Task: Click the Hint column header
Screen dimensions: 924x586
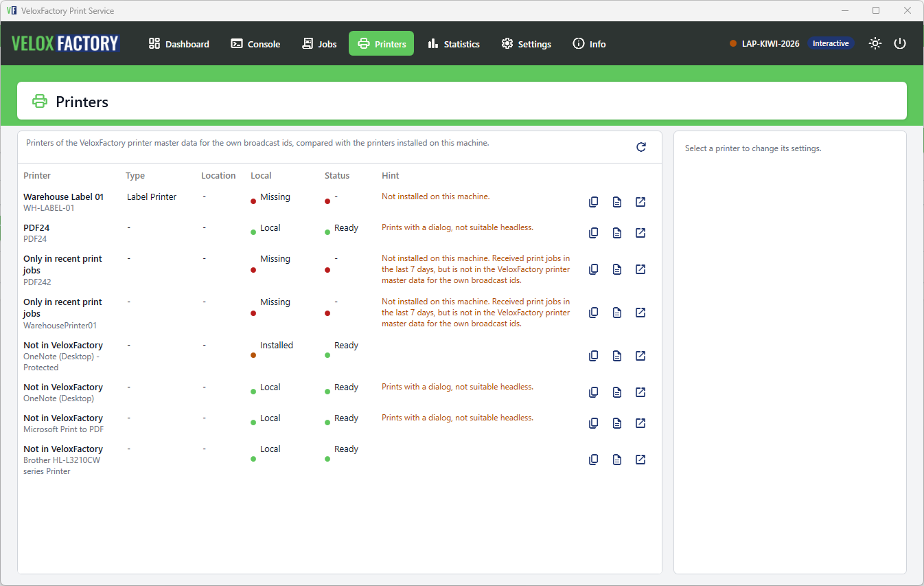Action: click(x=391, y=176)
